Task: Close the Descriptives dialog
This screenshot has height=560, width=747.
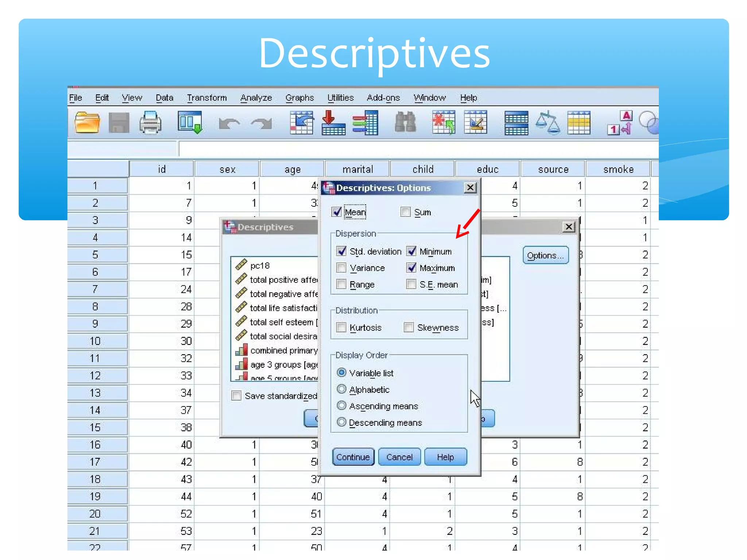Action: (x=569, y=227)
